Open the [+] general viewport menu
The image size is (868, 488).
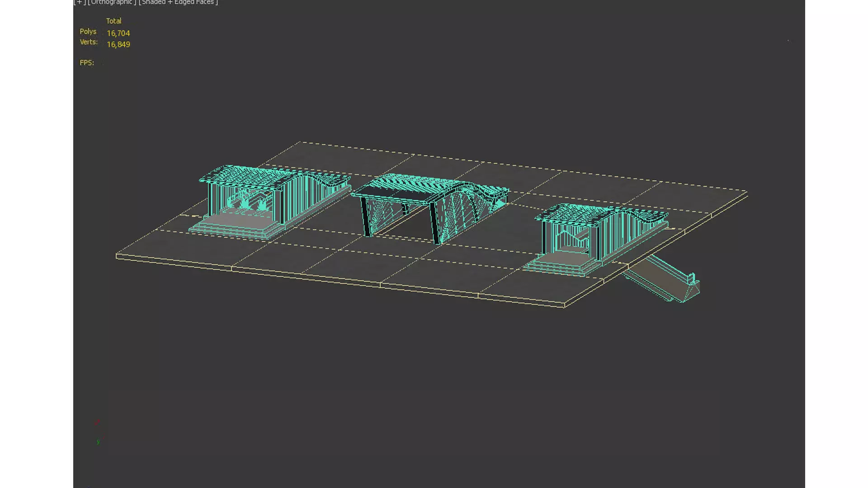point(80,2)
